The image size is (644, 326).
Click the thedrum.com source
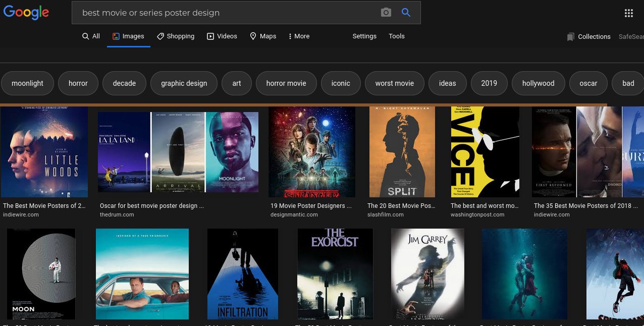(117, 214)
